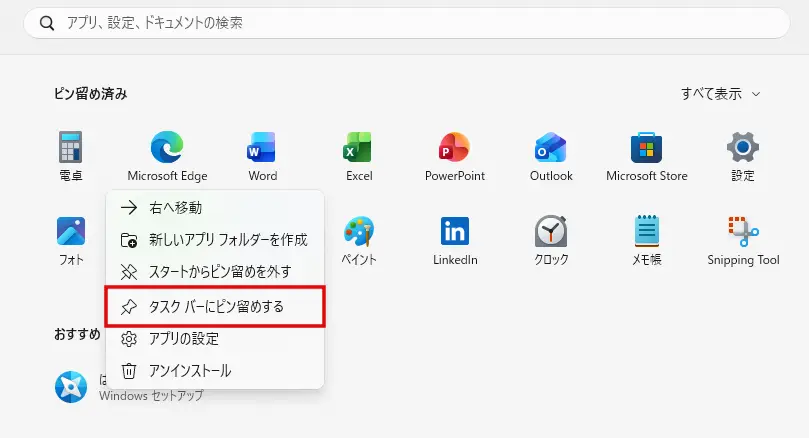
Task: Click the magnifier icon in search box
Action: pyautogui.click(x=47, y=23)
